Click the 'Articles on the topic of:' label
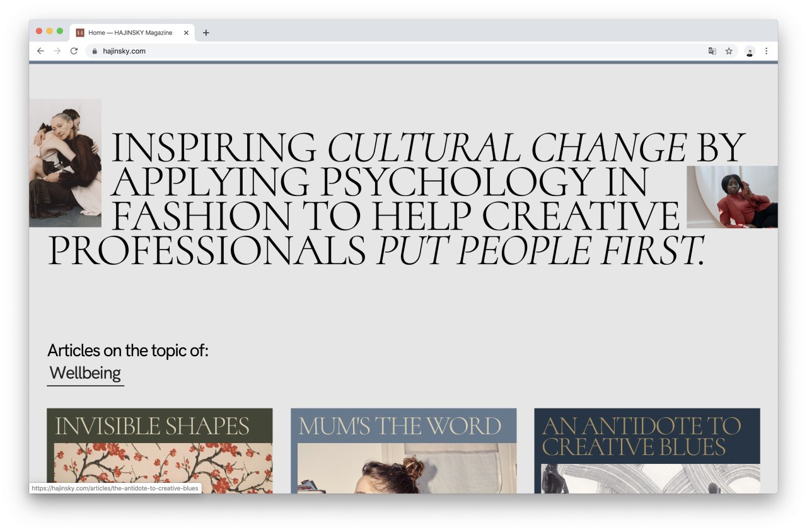The image size is (807, 532). [x=128, y=350]
